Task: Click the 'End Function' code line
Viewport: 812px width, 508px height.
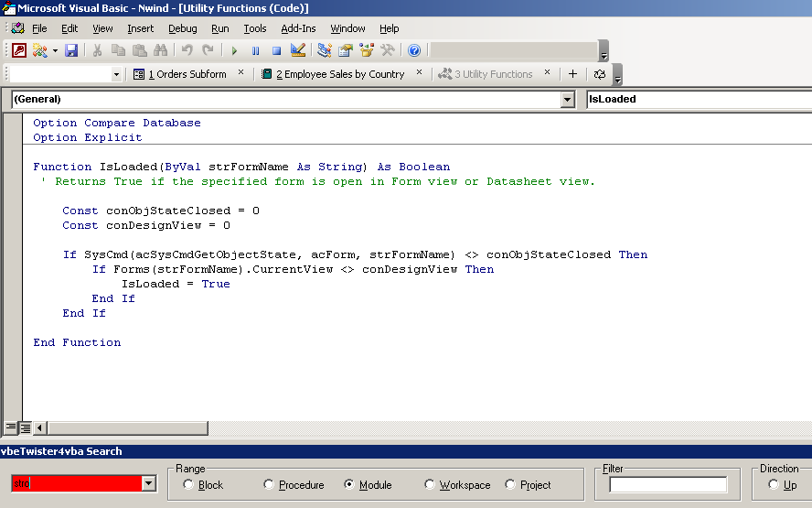Action: point(77,342)
